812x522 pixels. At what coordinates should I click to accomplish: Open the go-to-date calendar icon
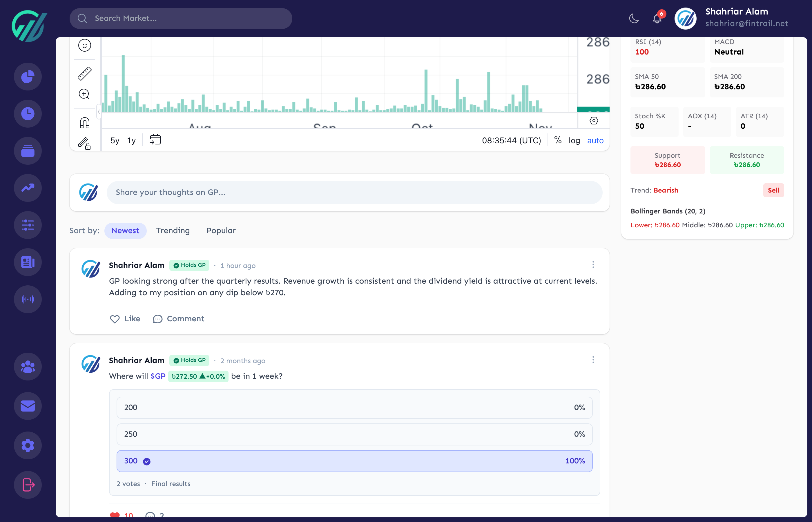pyautogui.click(x=155, y=139)
